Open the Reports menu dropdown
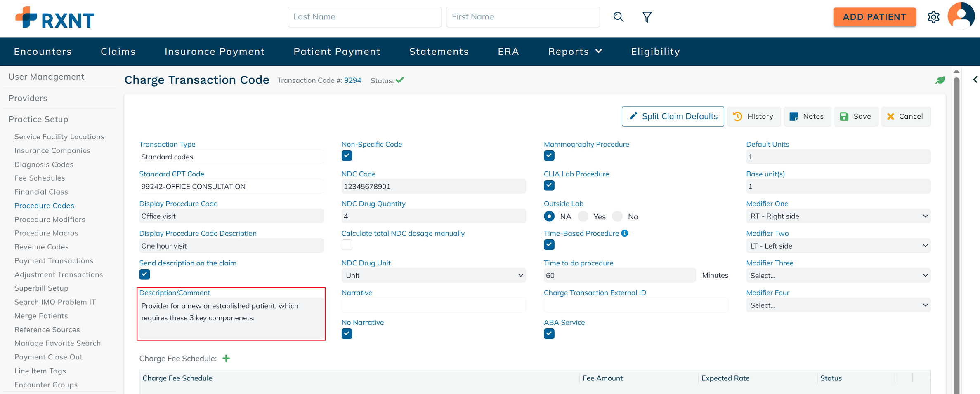 coord(575,52)
